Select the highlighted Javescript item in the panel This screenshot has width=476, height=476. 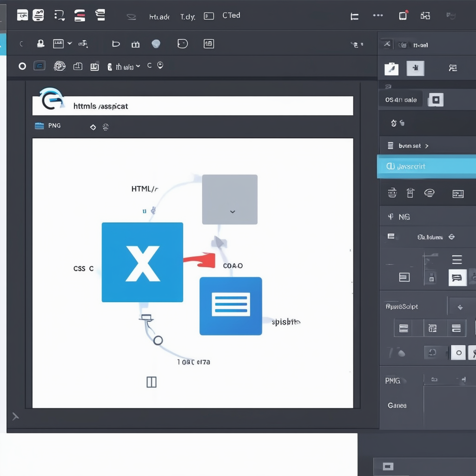[x=426, y=166]
